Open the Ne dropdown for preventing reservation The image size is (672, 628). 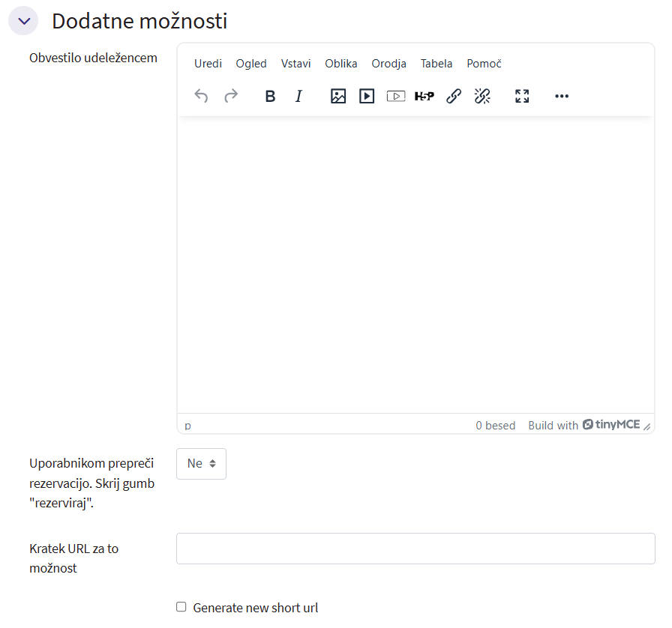pos(201,464)
